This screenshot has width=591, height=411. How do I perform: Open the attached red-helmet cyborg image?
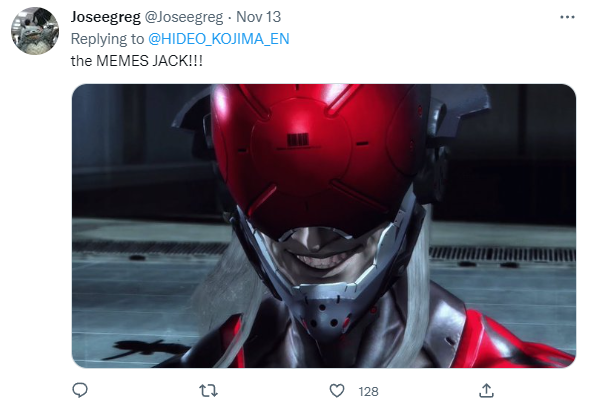pos(324,226)
